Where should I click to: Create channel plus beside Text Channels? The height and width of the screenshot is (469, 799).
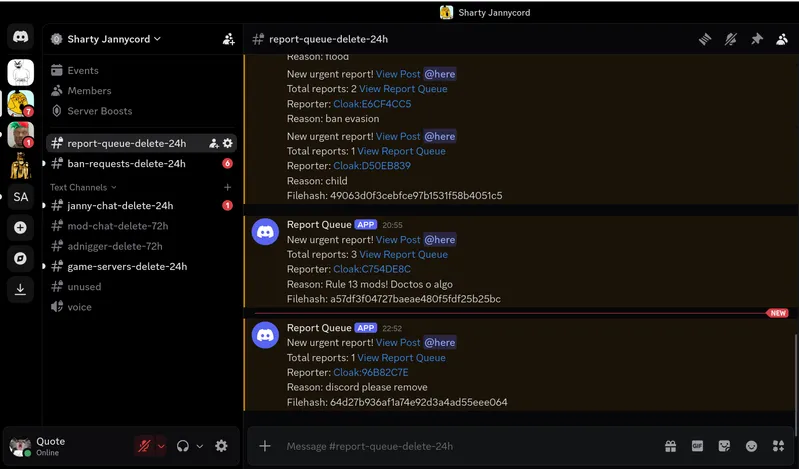[227, 187]
